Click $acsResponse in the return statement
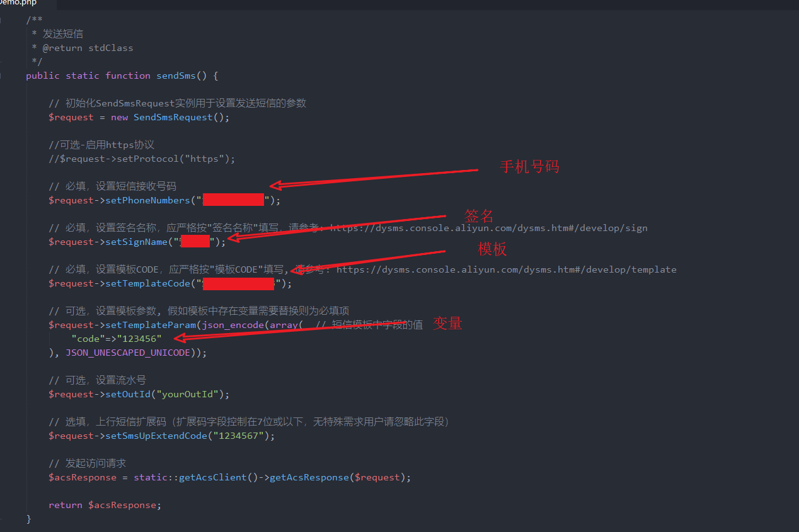Viewport: 799px width, 532px height. coord(122,505)
